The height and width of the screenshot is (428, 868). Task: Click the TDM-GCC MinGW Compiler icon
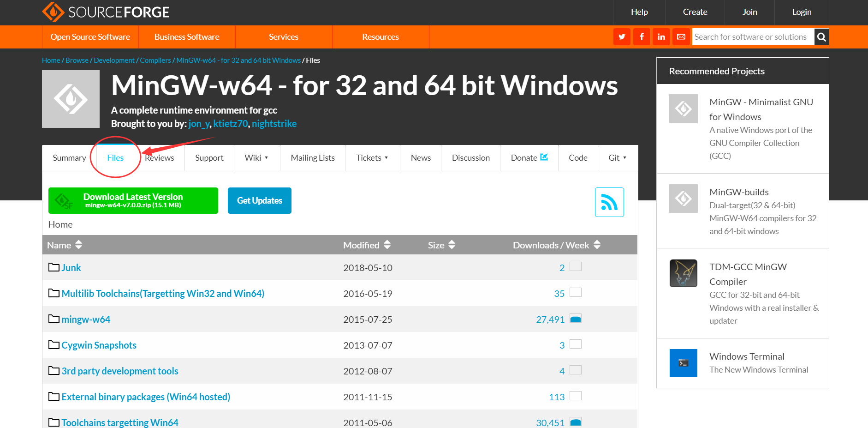(683, 273)
